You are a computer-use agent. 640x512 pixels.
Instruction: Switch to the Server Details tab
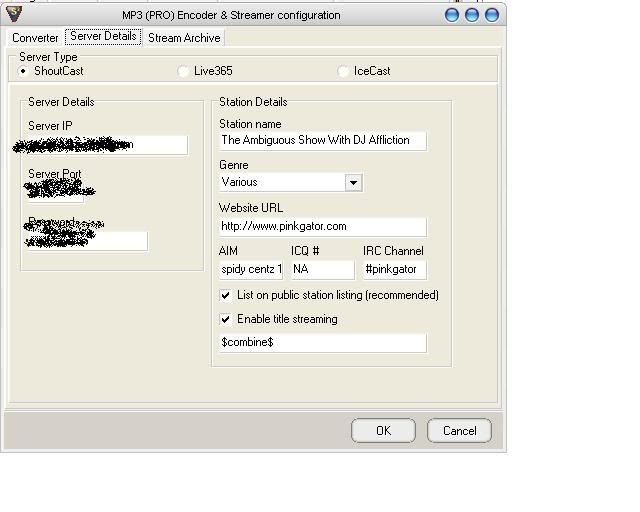103,36
